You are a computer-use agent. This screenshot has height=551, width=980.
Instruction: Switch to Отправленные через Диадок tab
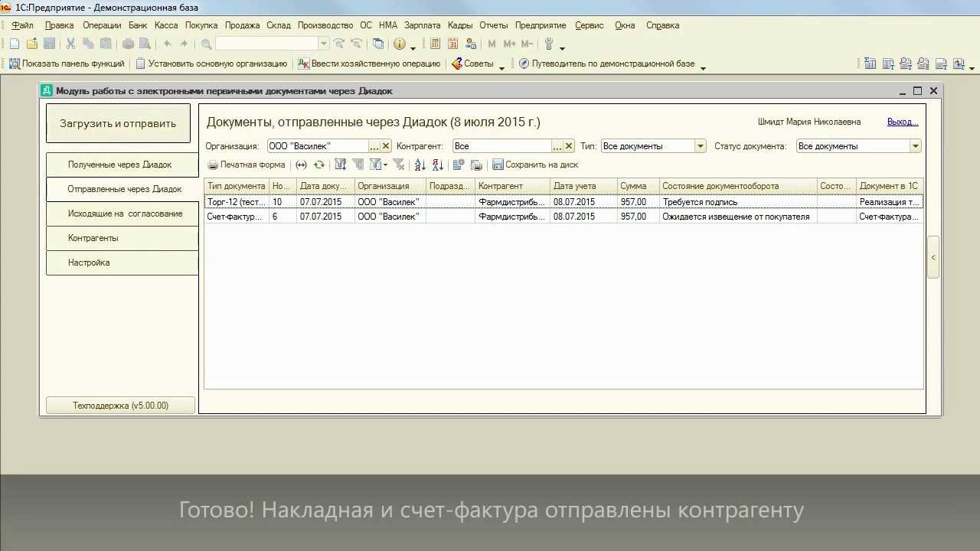(122, 189)
